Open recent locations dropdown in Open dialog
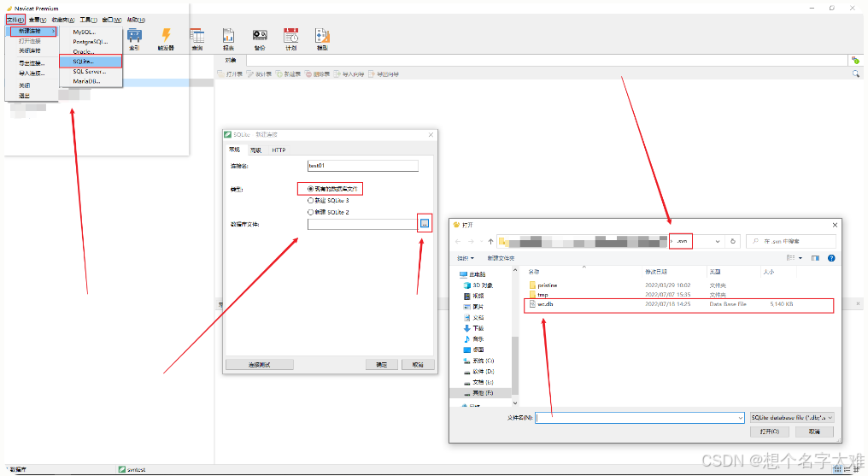868x476 pixels. (481, 241)
